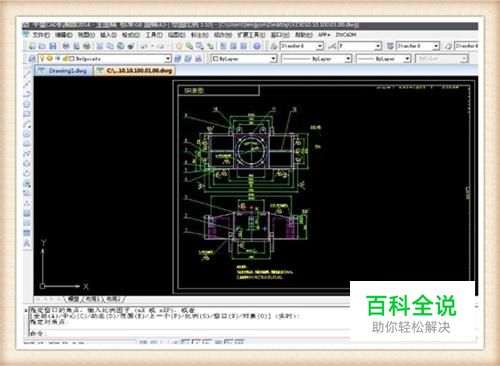Click the New drawing icon
Viewport: 500px width, 366px height.
(x=32, y=46)
